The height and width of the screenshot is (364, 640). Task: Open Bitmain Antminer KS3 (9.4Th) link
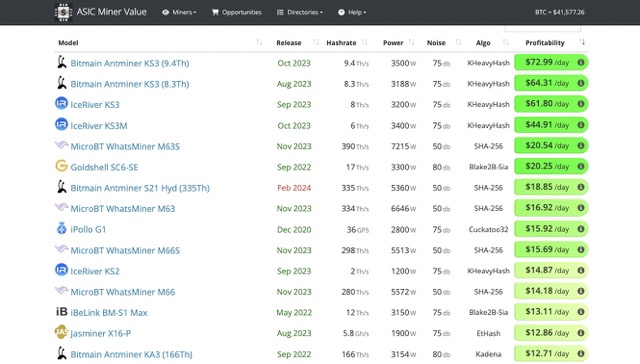tap(130, 63)
